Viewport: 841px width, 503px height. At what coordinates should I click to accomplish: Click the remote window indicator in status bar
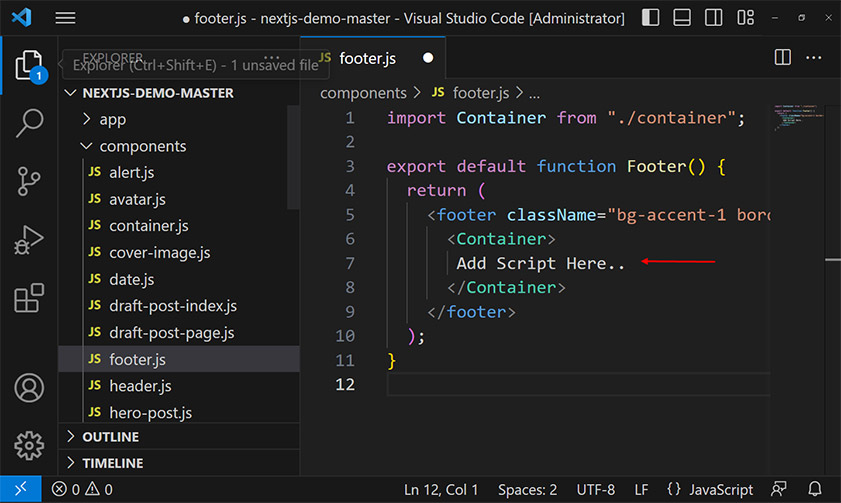tap(20, 489)
